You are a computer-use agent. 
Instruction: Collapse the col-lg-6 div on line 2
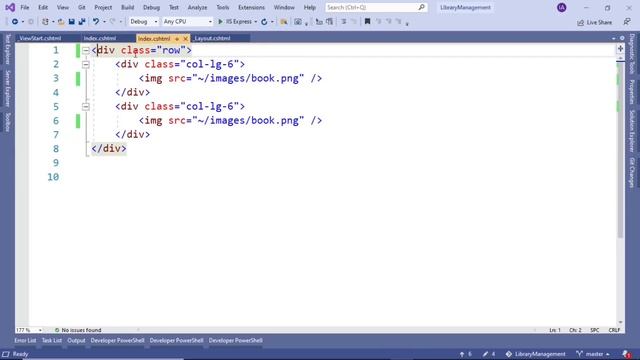(86, 64)
